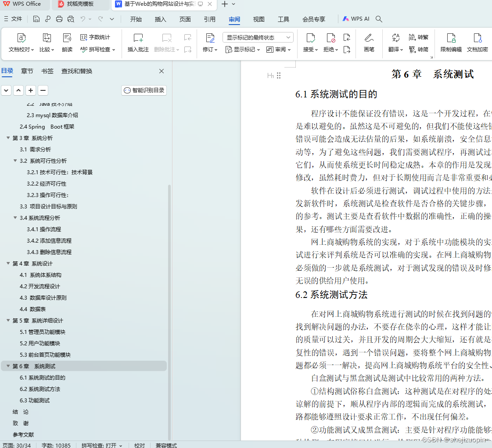Select the 画笔 ink pen tool
The width and height of the screenshot is (492, 448).
[x=369, y=42]
